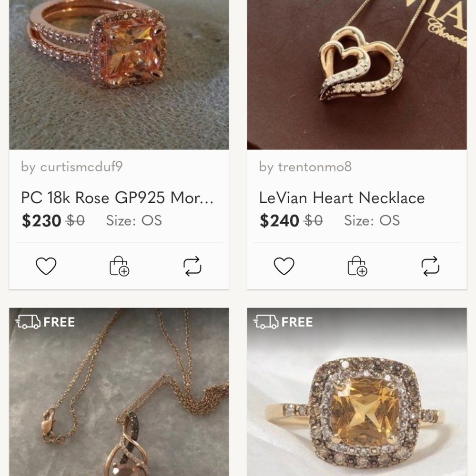This screenshot has height=476, width=476.
Task: View the citrine halo ring photo
Action: (x=357, y=392)
